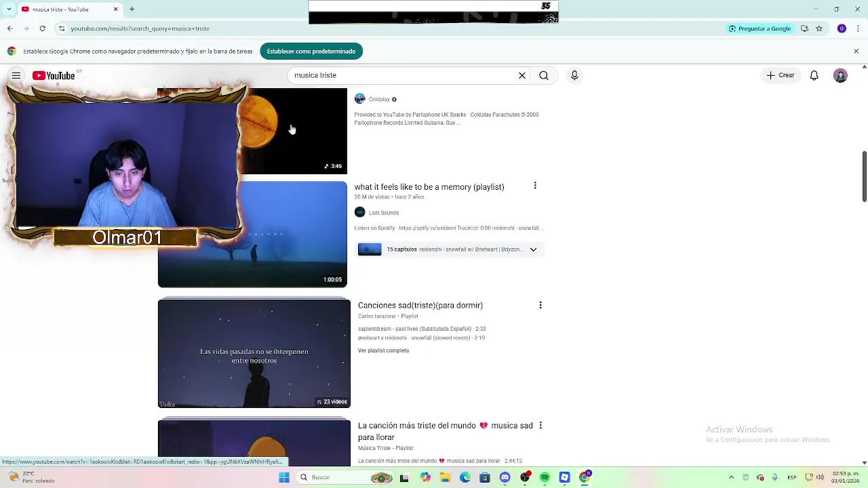
Task: Open File Explorer from the taskbar
Action: [445, 477]
